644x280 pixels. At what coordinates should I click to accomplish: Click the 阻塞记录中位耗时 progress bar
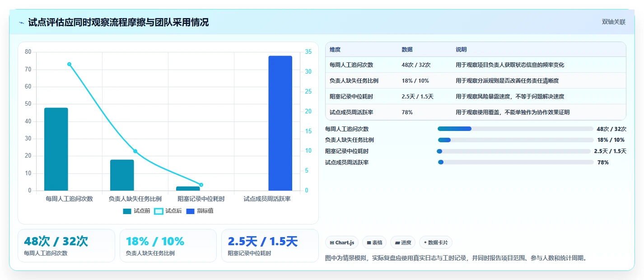click(513, 151)
